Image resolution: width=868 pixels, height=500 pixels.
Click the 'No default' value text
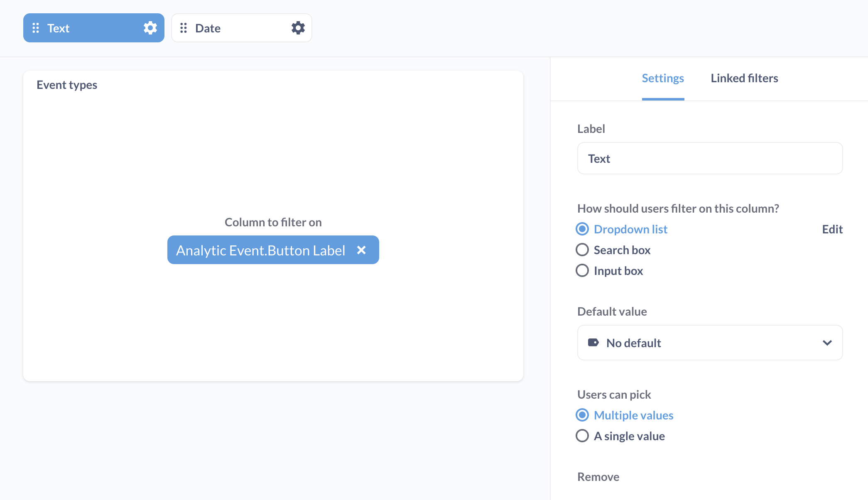click(633, 343)
